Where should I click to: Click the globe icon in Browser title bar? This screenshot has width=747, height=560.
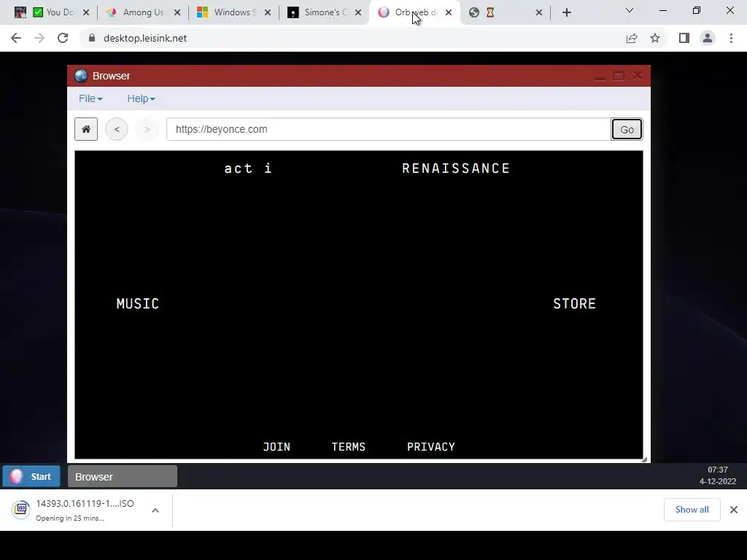(x=81, y=76)
